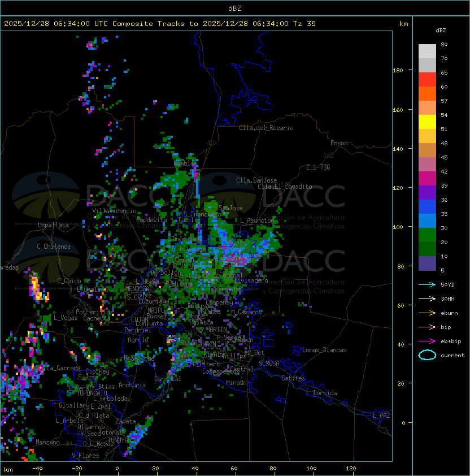Click the 'La_Carrera' map label

pos(63,368)
